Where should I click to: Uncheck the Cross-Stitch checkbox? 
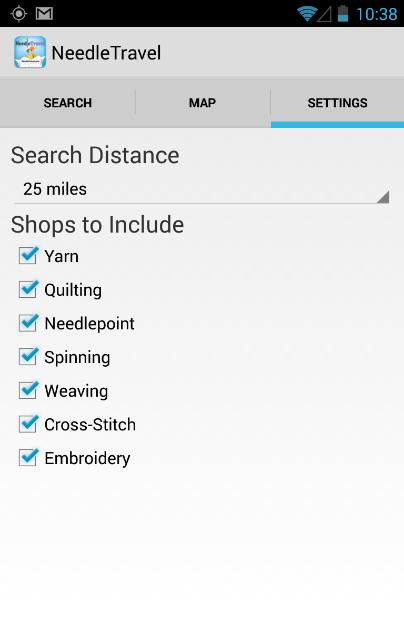click(29, 424)
